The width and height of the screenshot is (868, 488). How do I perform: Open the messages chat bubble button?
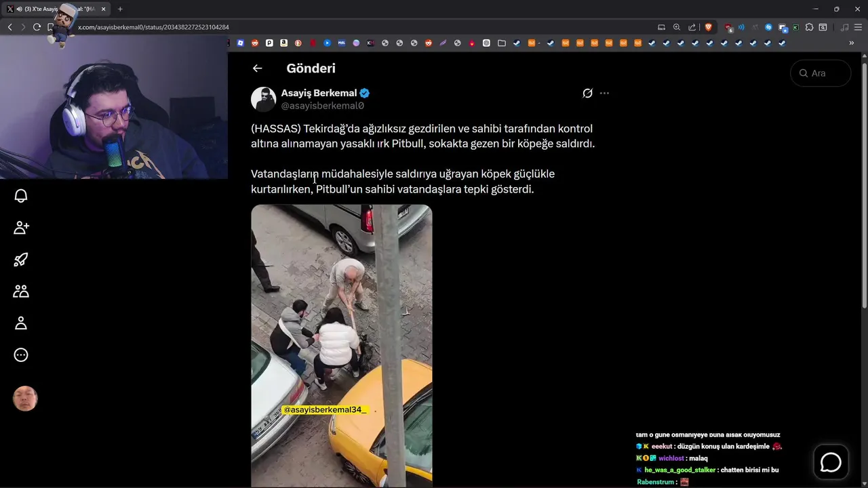click(831, 462)
